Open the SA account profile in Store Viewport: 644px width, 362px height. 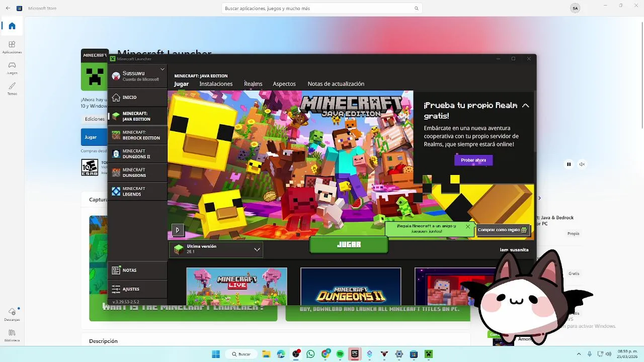(575, 8)
